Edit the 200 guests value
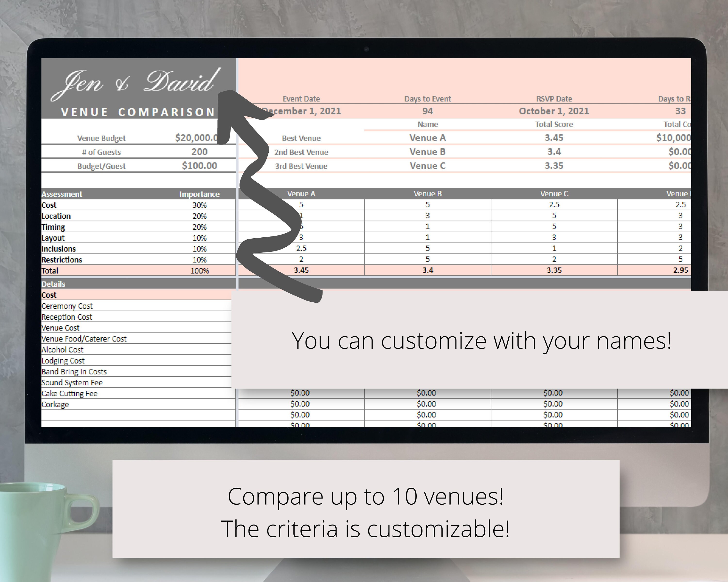Viewport: 728px width, 582px height. pyautogui.click(x=199, y=152)
